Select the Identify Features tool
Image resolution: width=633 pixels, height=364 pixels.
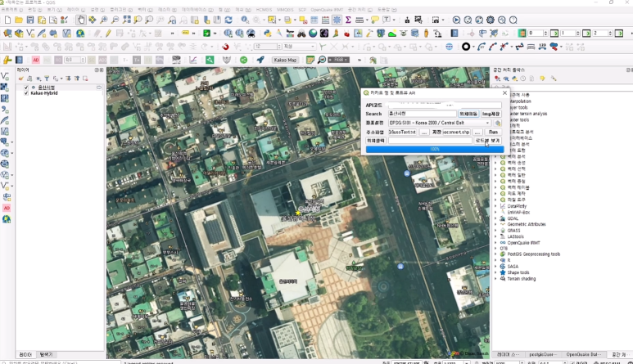pos(245,20)
